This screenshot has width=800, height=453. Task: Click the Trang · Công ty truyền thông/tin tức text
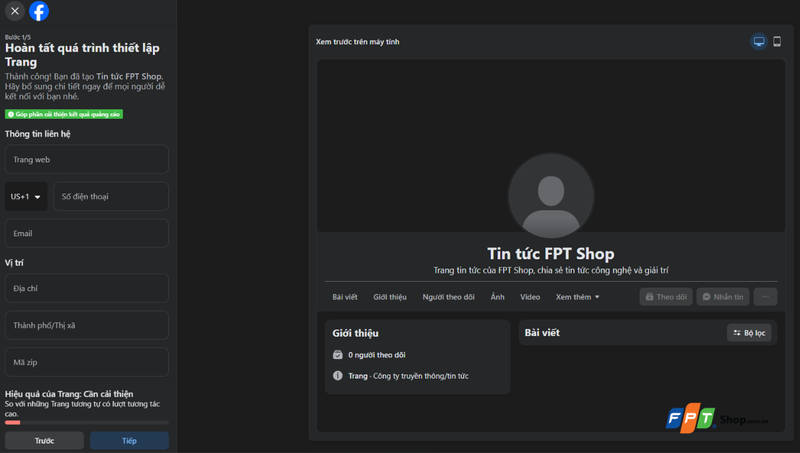pos(408,376)
